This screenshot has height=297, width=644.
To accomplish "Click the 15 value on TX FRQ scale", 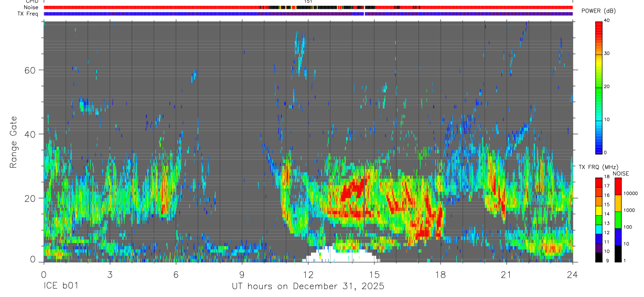I will (607, 205).
